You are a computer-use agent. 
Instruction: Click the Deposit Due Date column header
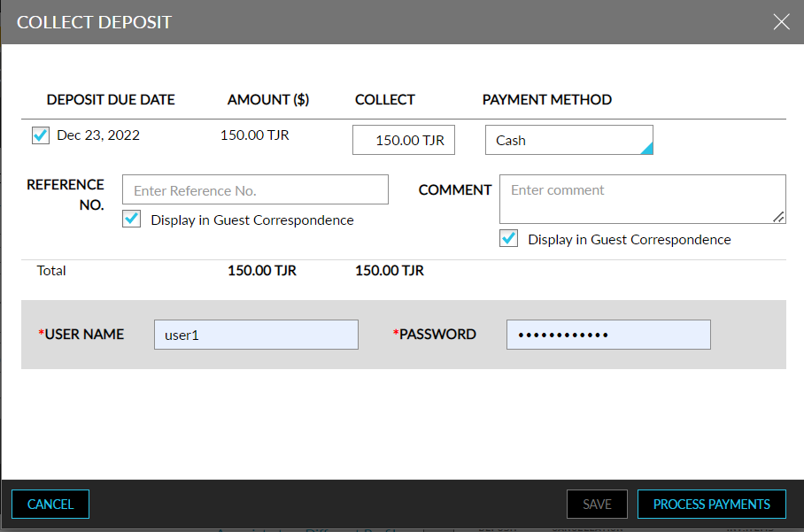tap(111, 99)
